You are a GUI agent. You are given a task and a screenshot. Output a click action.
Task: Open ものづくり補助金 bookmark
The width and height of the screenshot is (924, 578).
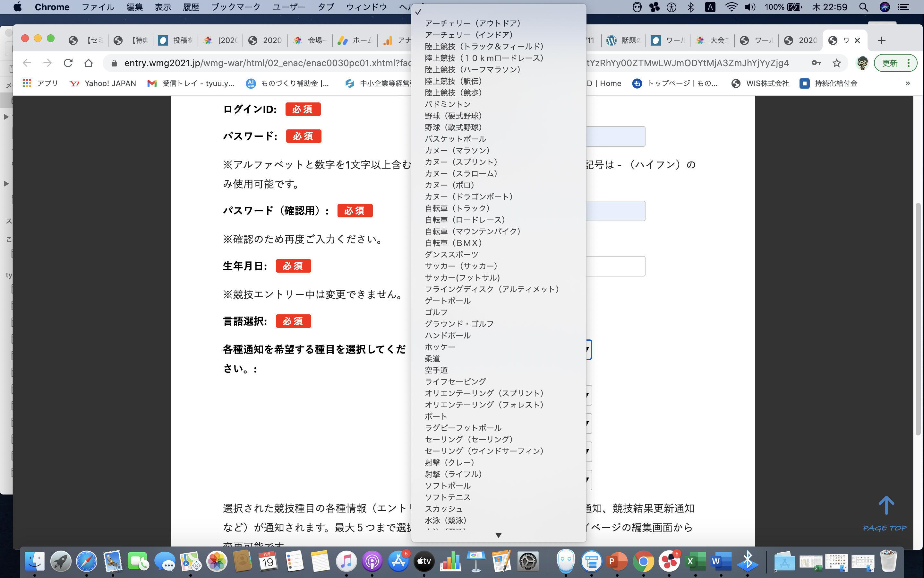[287, 83]
